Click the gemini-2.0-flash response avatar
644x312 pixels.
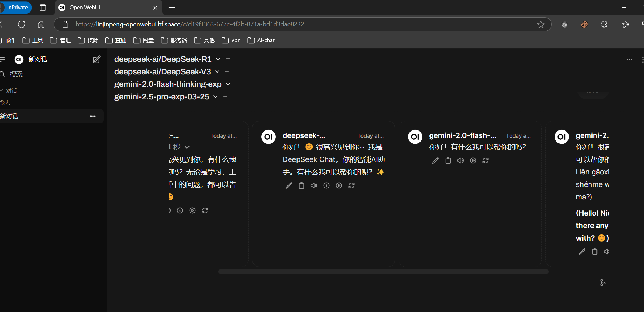pyautogui.click(x=415, y=137)
